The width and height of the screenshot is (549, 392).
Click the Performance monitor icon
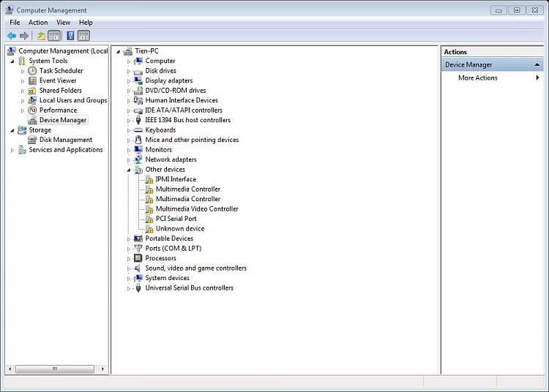tap(32, 110)
